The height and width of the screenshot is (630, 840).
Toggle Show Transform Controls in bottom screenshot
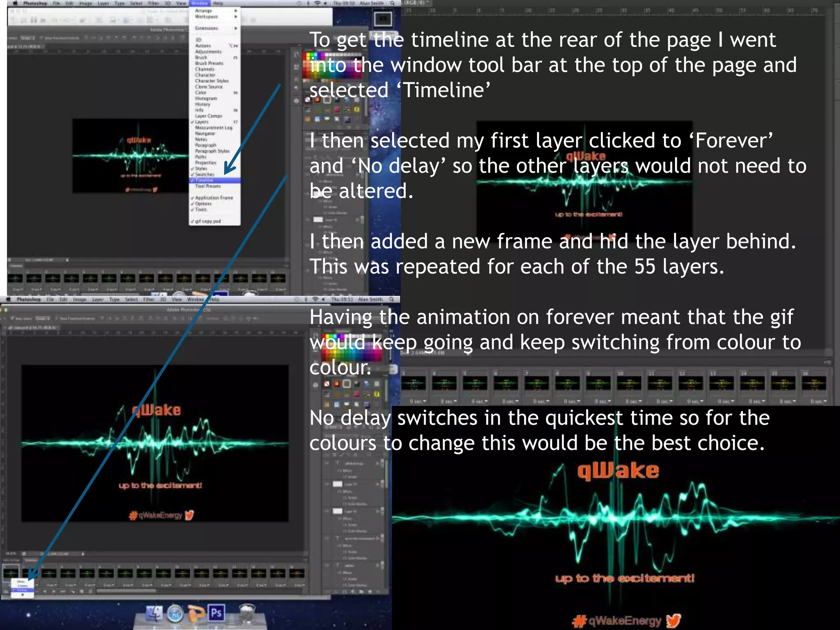pos(57,318)
